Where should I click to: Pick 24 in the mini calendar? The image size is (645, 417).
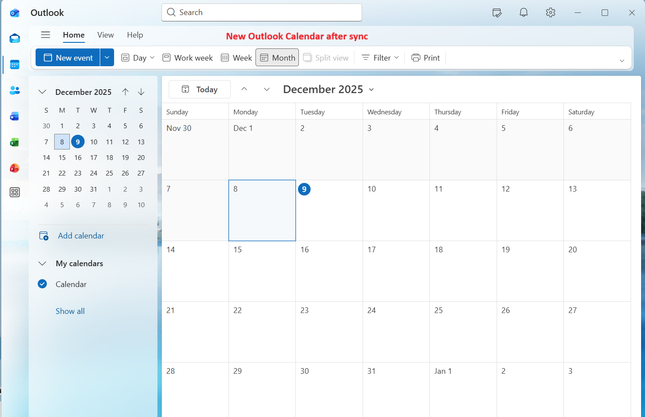(x=94, y=173)
